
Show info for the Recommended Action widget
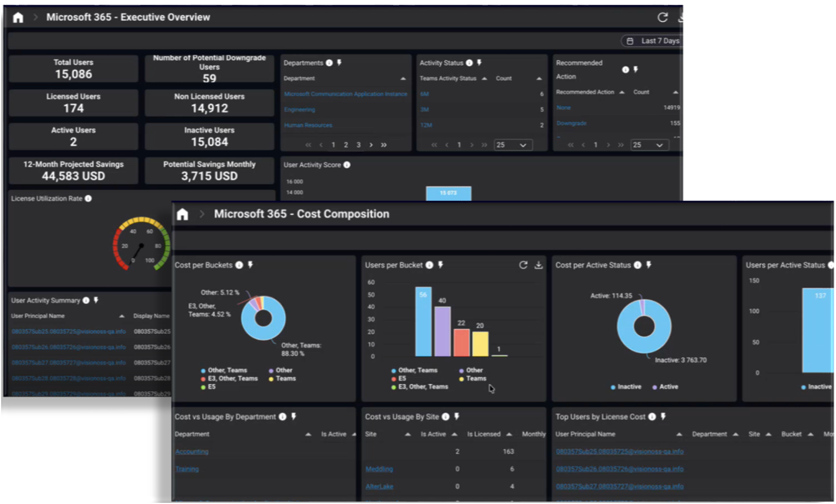[x=626, y=70]
